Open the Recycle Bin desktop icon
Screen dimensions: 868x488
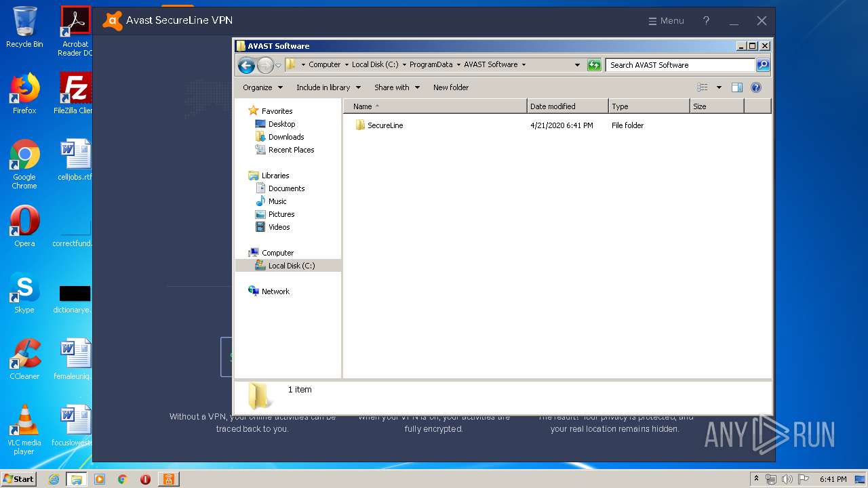pos(24,27)
